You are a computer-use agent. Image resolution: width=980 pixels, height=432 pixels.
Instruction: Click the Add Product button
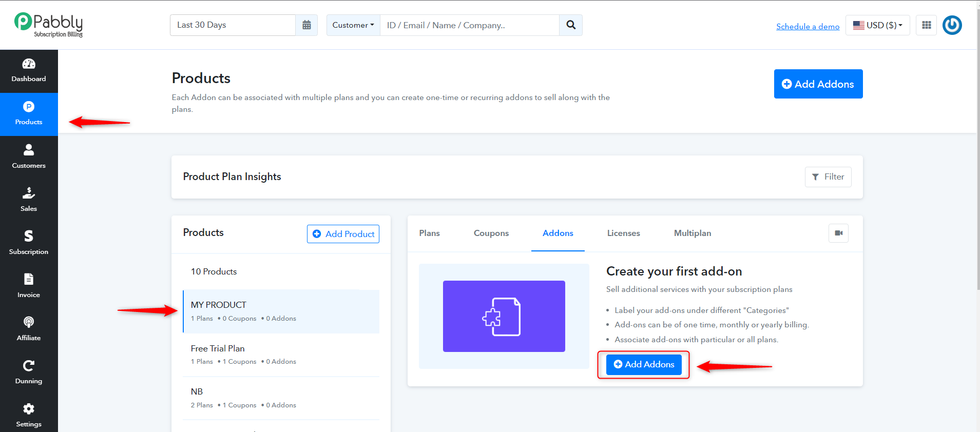pos(343,234)
